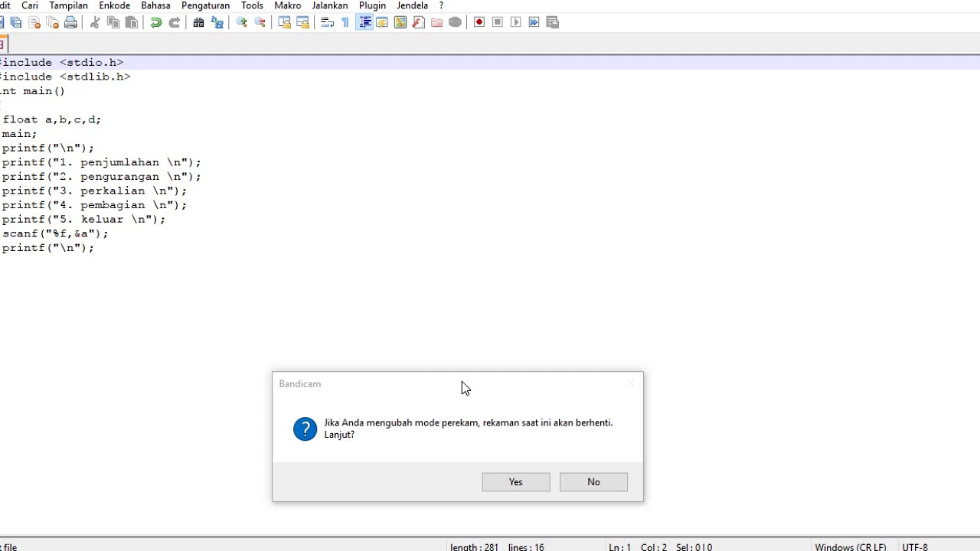Click 'Windows (CR LF)' in the status bar

pyautogui.click(x=851, y=547)
